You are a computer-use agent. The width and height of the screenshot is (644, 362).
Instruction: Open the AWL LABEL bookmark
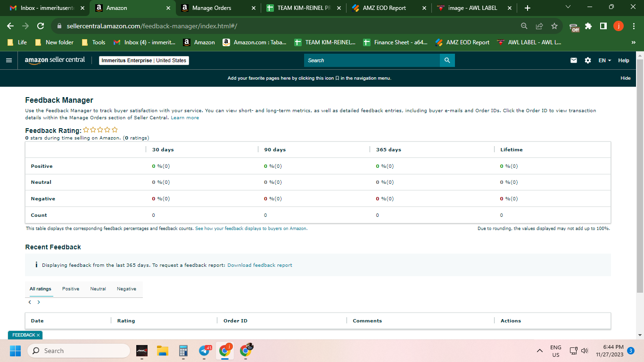pyautogui.click(x=528, y=42)
